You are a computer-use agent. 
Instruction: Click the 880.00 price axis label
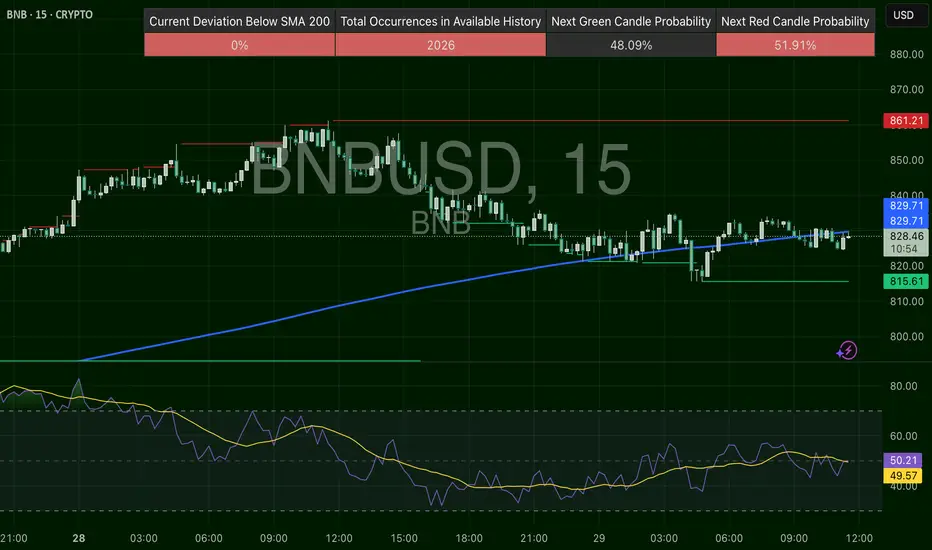pyautogui.click(x=906, y=54)
